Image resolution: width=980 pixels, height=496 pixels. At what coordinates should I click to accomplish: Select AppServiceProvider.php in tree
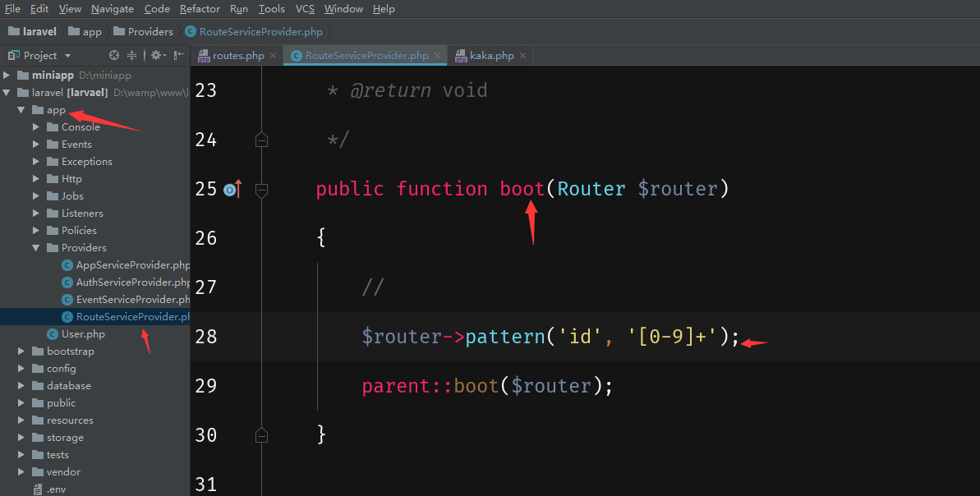125,265
